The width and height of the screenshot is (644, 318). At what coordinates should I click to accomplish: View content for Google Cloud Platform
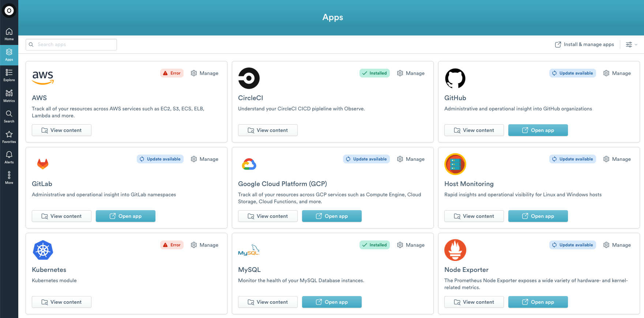tap(268, 216)
